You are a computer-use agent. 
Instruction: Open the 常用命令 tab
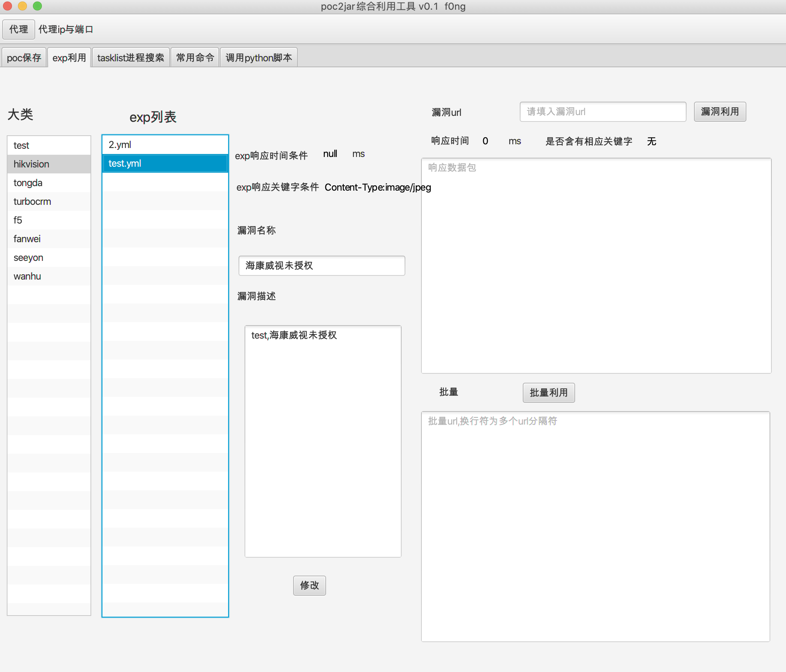tap(195, 58)
